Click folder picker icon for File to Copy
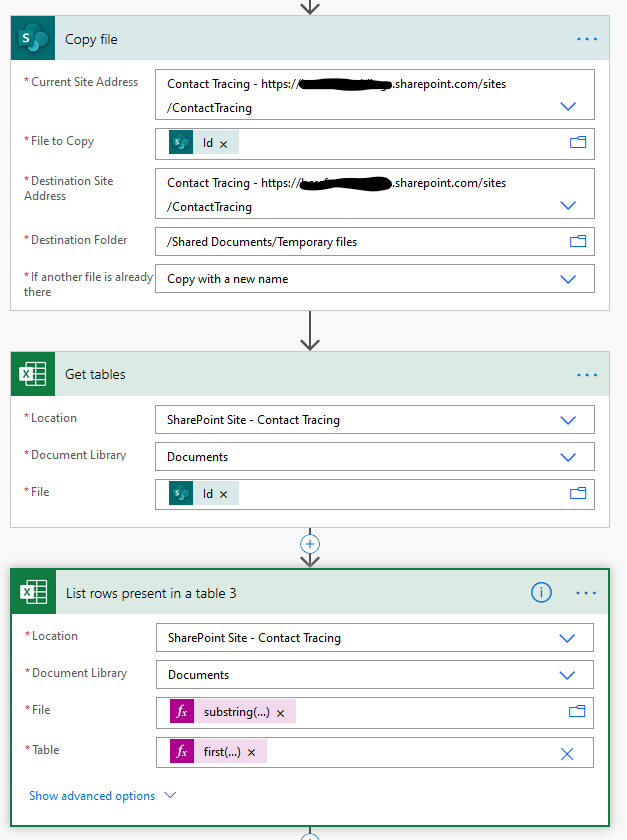The height and width of the screenshot is (840, 627). tap(577, 143)
